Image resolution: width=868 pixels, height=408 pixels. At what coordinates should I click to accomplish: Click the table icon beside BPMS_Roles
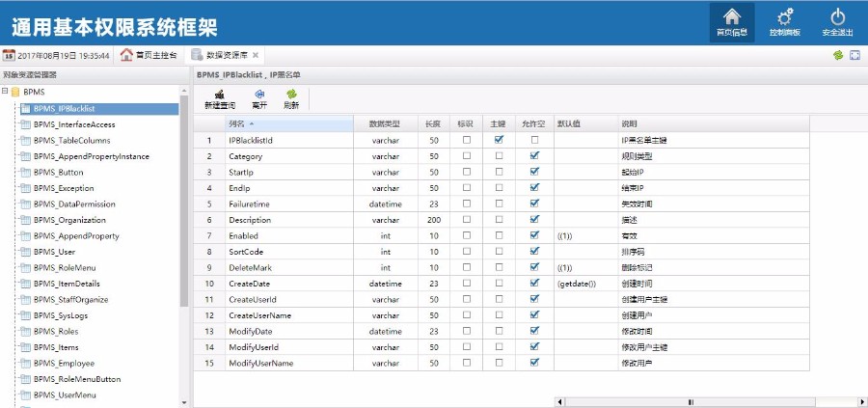click(25, 332)
